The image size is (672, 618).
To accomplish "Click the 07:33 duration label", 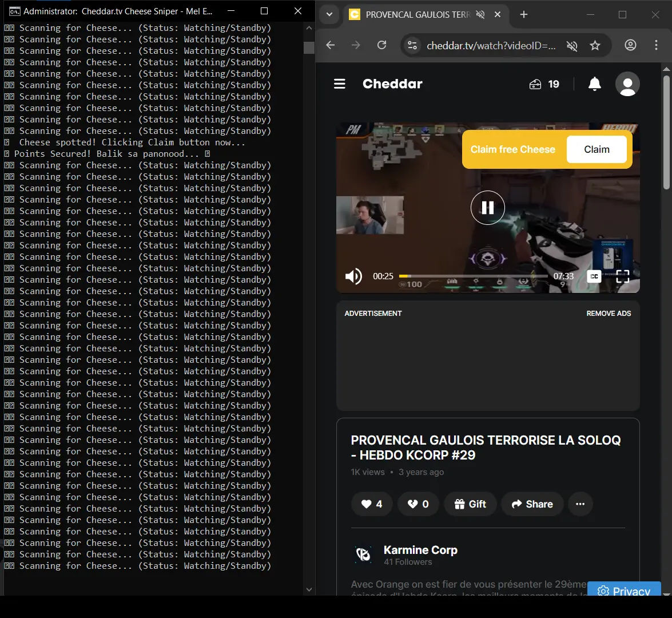I will [x=563, y=276].
